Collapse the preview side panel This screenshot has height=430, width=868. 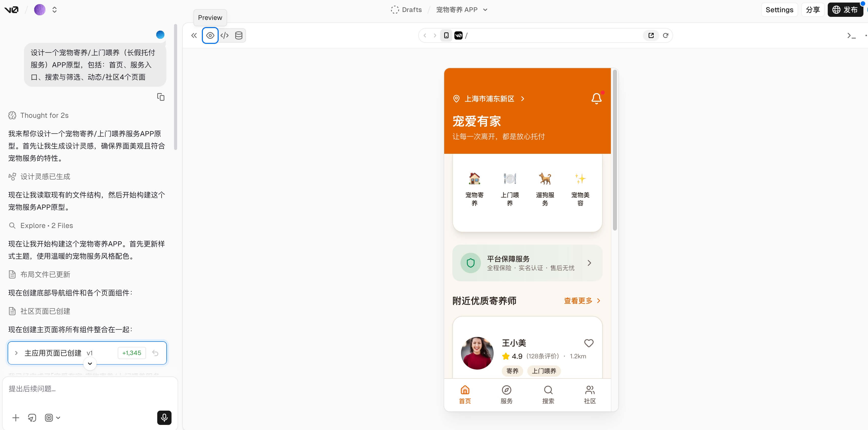pyautogui.click(x=194, y=35)
